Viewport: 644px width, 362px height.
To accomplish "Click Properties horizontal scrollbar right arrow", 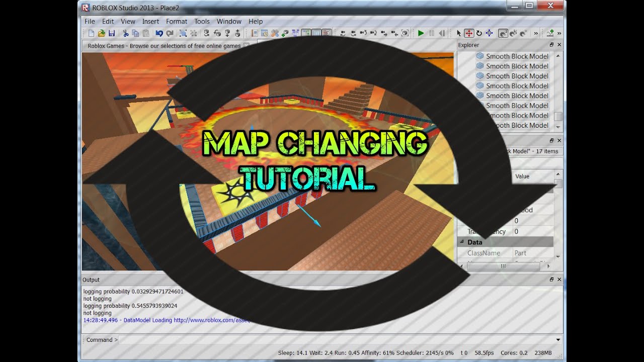I will tap(548, 266).
